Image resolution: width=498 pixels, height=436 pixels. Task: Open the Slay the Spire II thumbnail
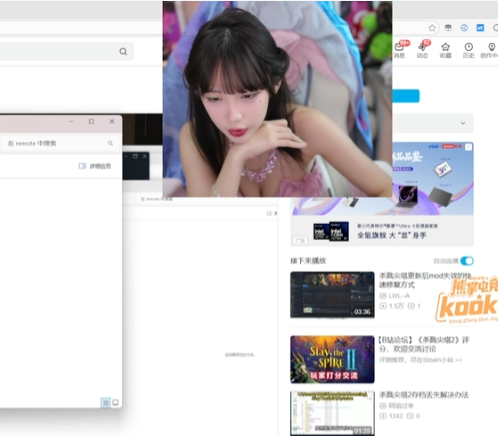[x=332, y=359]
